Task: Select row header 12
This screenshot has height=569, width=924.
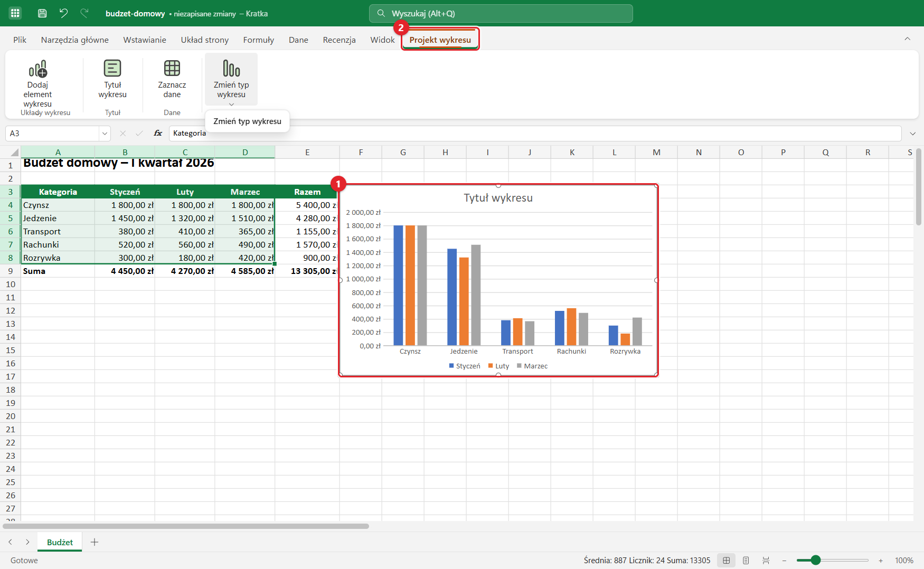Action: tap(11, 310)
